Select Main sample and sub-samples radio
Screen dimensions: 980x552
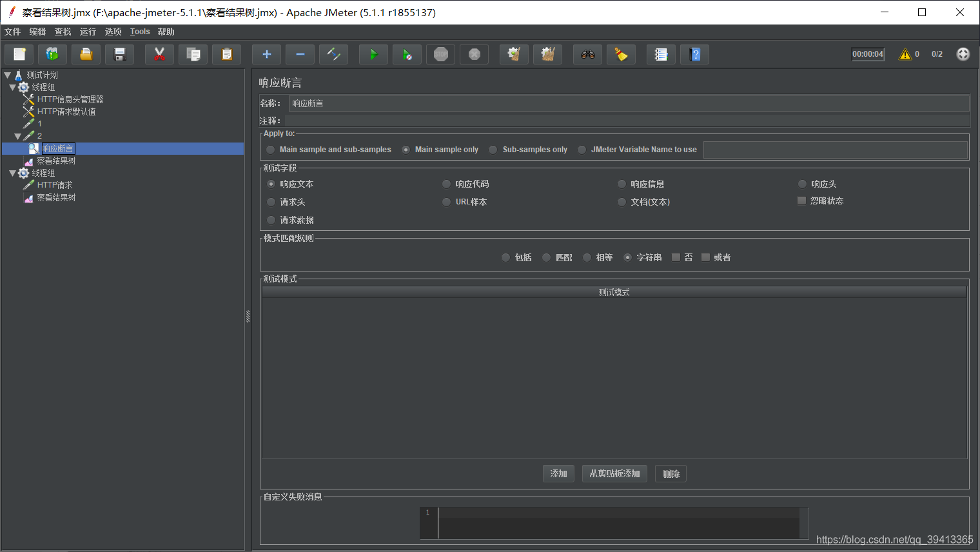point(271,150)
